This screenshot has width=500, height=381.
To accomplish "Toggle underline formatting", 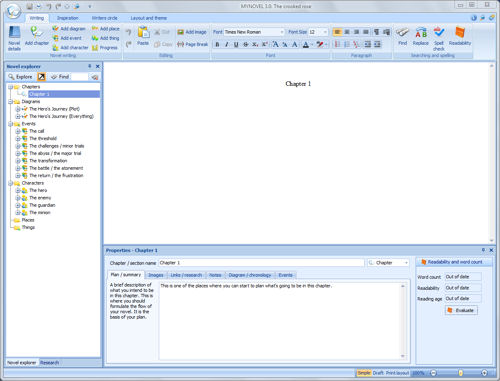I will click(x=236, y=44).
